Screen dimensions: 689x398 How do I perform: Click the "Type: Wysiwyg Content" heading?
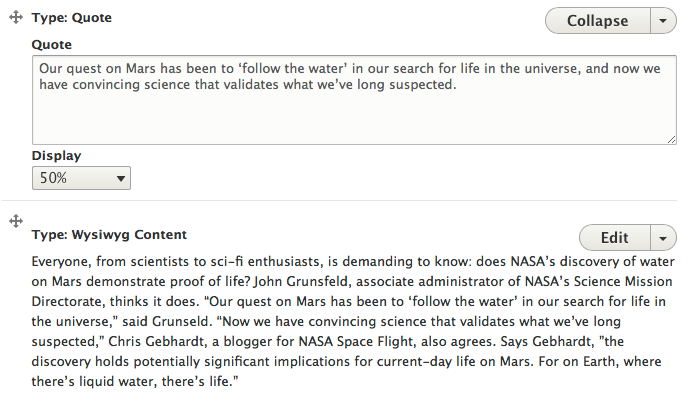(x=109, y=235)
